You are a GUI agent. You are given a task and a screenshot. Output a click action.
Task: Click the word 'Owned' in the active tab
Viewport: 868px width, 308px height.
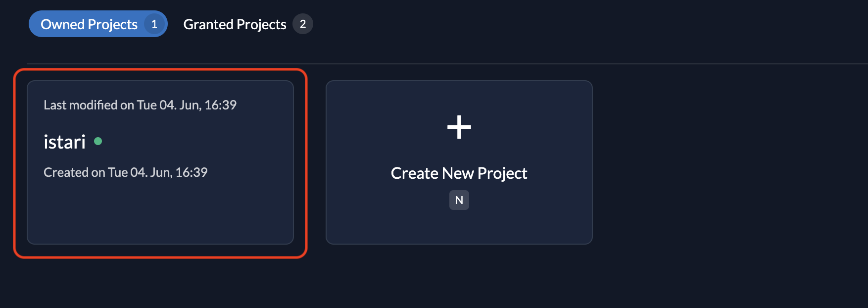(x=62, y=24)
